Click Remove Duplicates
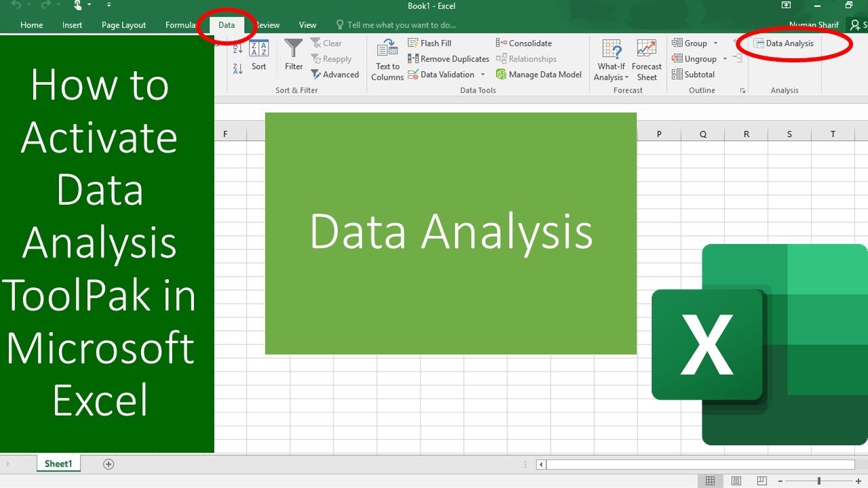The width and height of the screenshot is (868, 488). point(449,59)
